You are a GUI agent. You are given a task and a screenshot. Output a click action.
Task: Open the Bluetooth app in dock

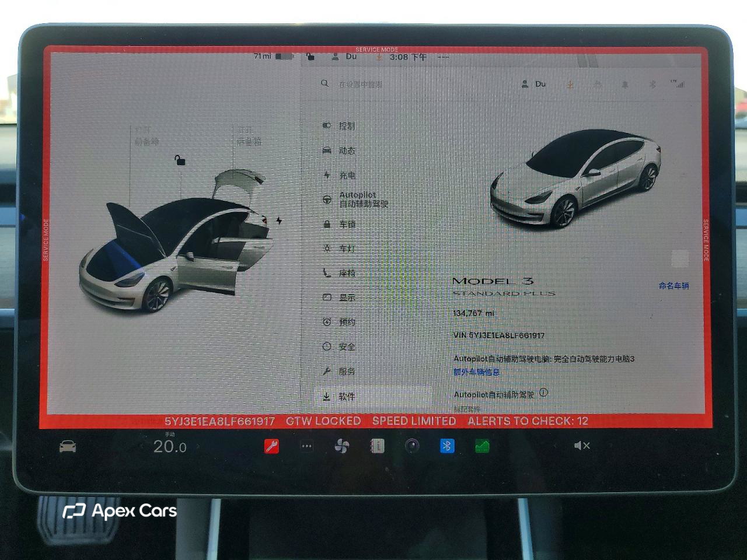coord(447,446)
